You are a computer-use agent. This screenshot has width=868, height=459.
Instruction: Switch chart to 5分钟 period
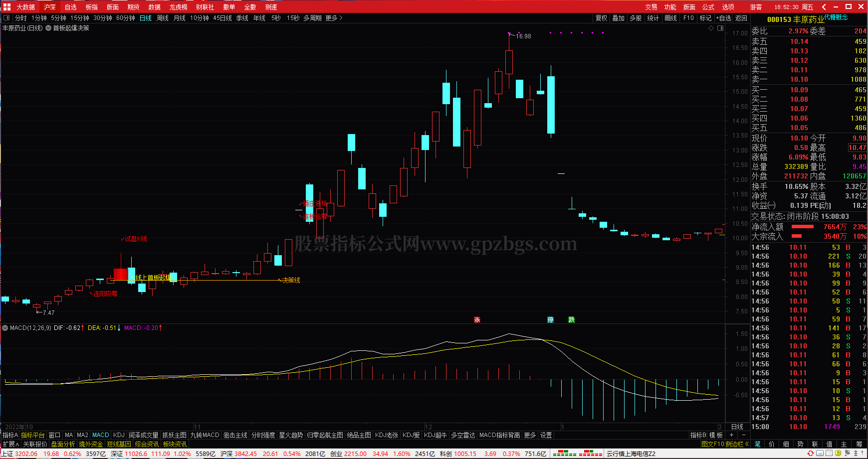click(x=58, y=18)
